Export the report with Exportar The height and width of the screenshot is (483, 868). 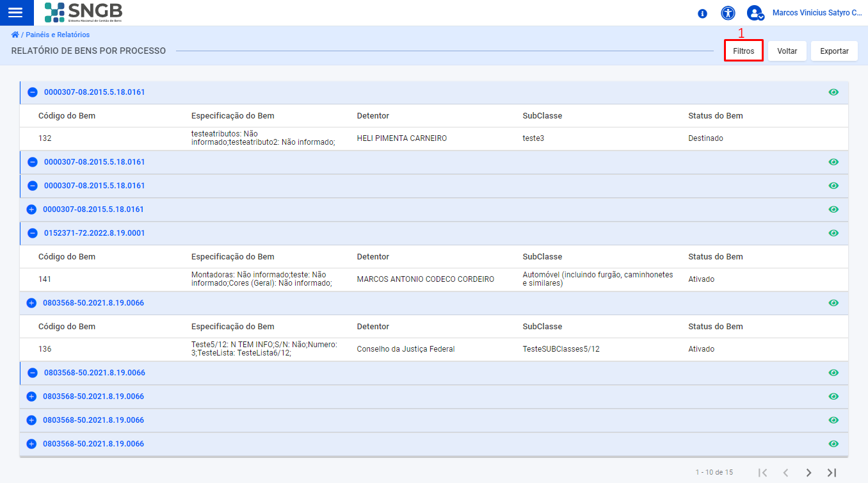834,51
